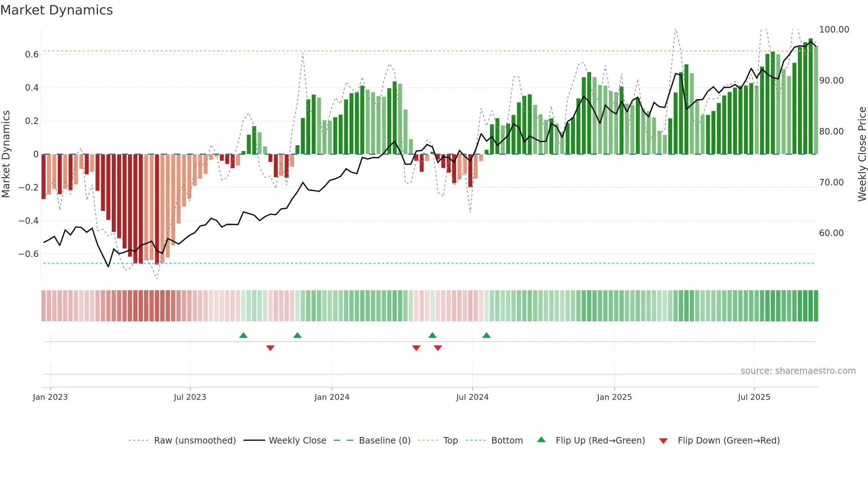The height and width of the screenshot is (488, 868).
Task: Click the −0.2 left-axis tick label
Action: point(29,188)
